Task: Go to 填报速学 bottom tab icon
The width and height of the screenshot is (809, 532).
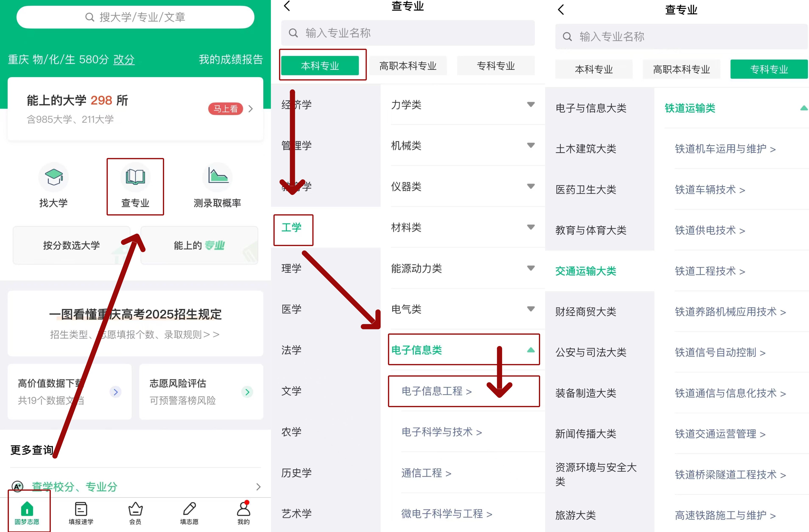Action: tap(81, 509)
